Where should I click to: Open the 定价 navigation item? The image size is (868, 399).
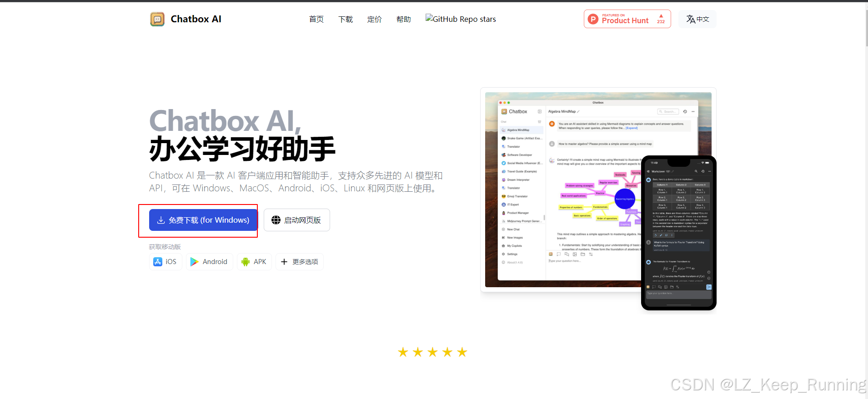click(375, 19)
